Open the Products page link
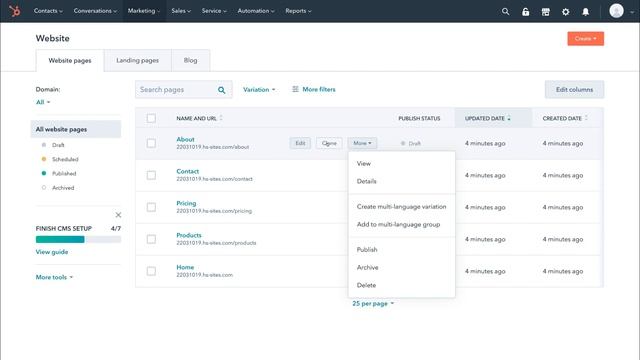 click(x=189, y=235)
